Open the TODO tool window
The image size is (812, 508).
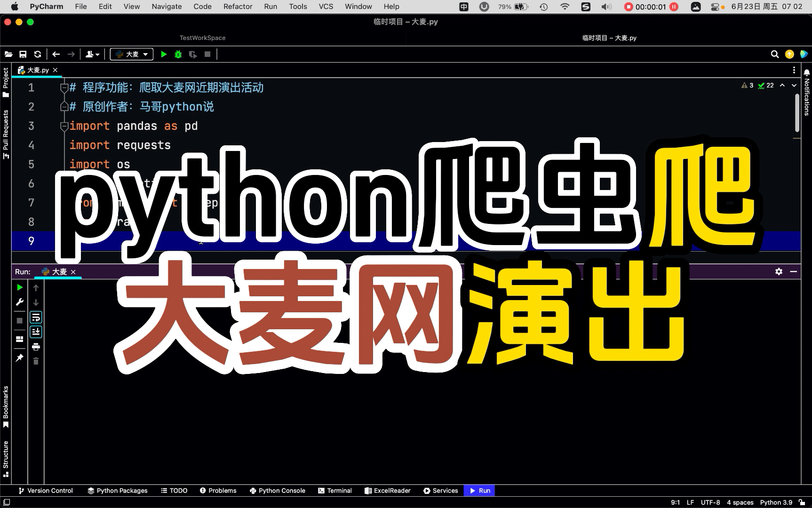click(x=174, y=491)
